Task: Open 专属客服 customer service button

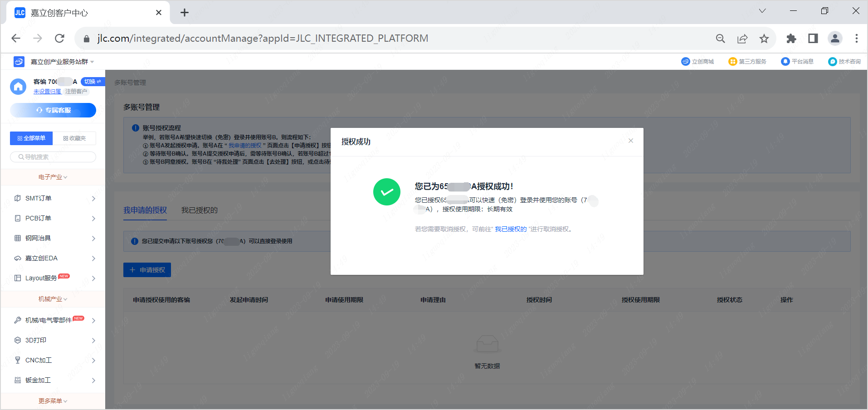Action: click(x=53, y=110)
